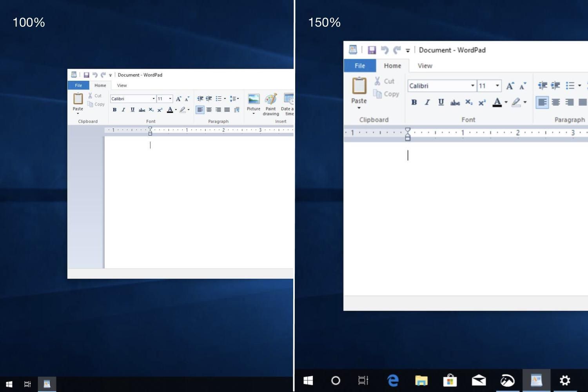Save the document with the floppy disk icon
Screen dimensions: 588x392
tap(371, 50)
